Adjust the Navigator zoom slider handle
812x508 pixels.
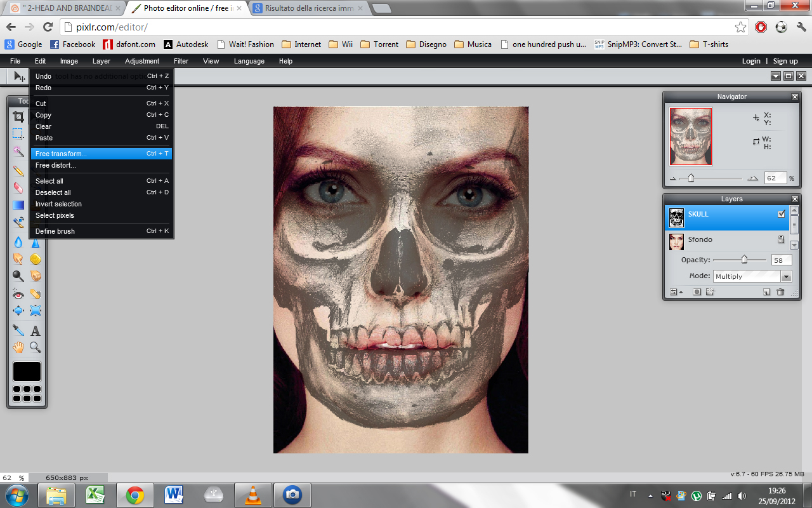tap(691, 178)
